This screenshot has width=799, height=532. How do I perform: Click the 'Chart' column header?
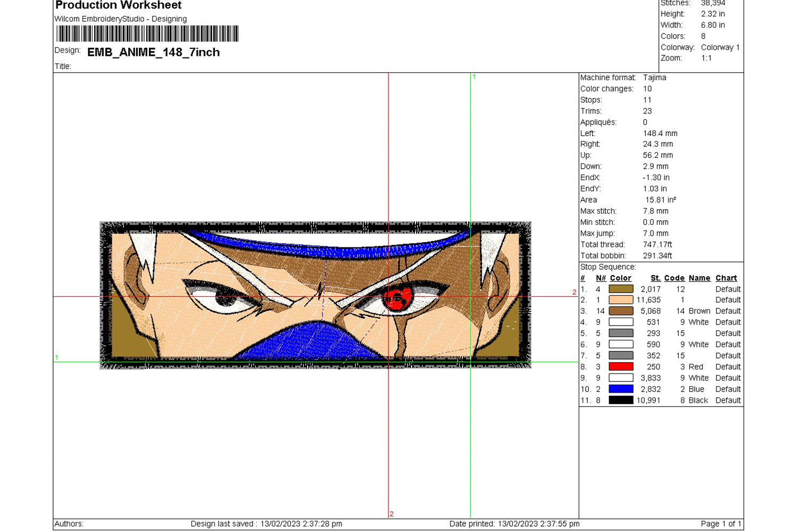(726, 278)
